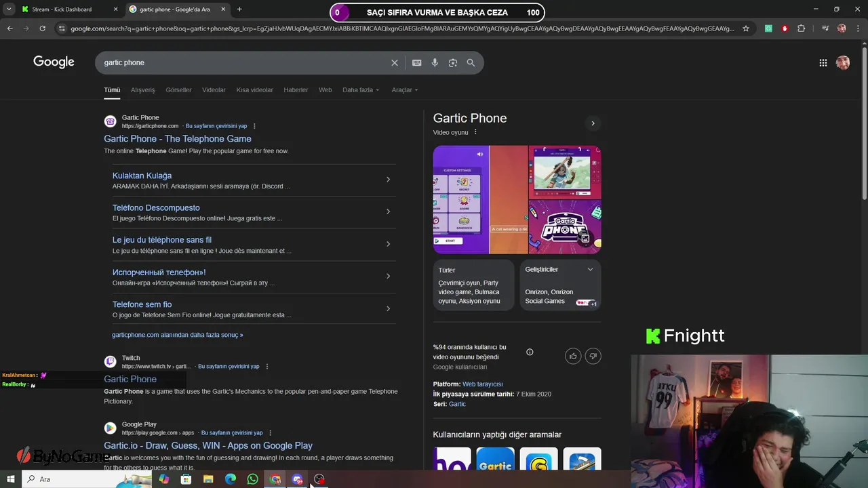Open the 'Gartic' related search thumbnail
The height and width of the screenshot is (488, 868).
point(495,460)
